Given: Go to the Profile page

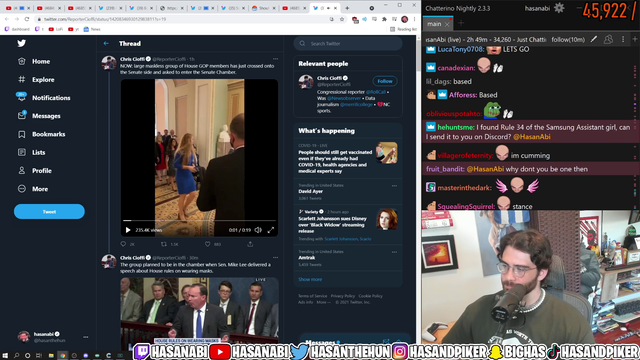Looking at the screenshot, I should [x=35, y=171].
